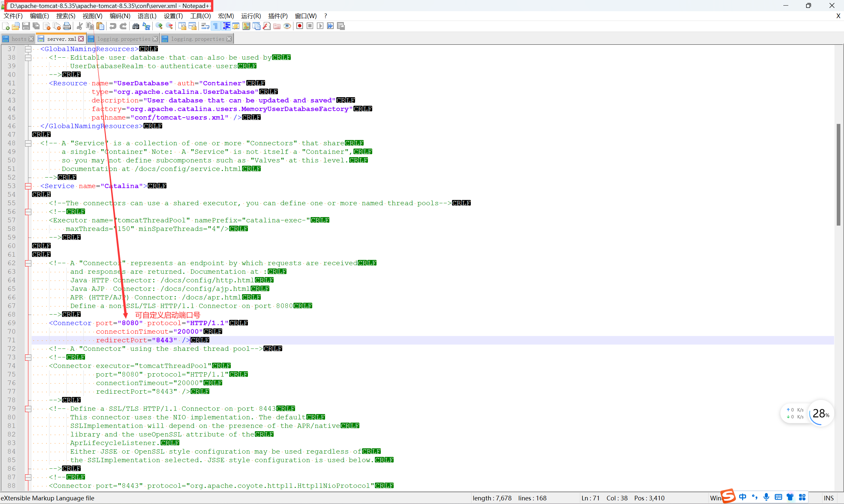Open the 编码(N) menu
Screen dimensions: 844x504
[120, 16]
